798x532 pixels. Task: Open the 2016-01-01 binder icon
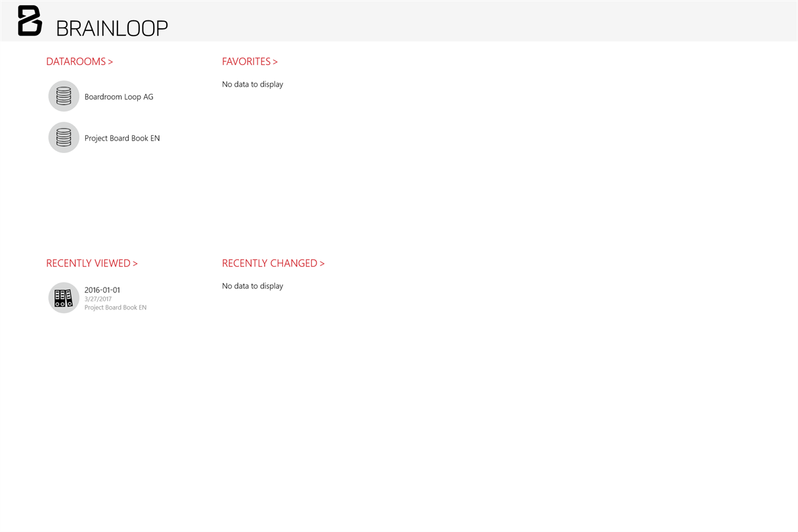pyautogui.click(x=64, y=298)
